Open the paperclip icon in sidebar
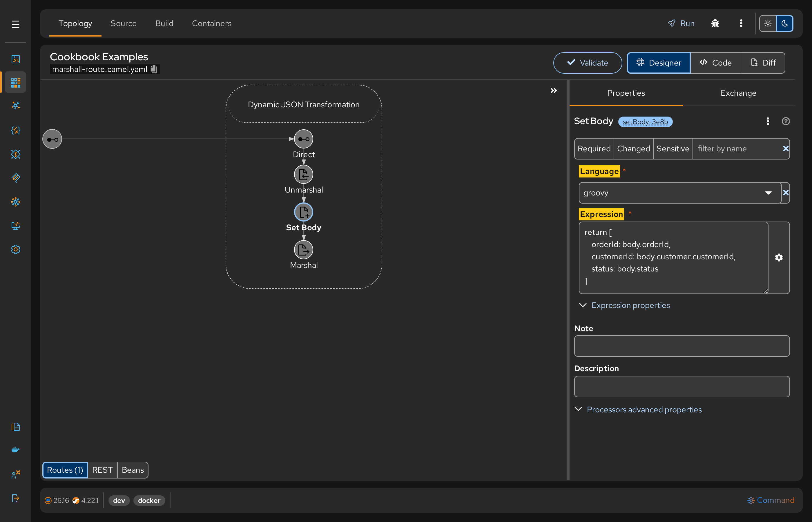This screenshot has height=522, width=812. [16, 177]
